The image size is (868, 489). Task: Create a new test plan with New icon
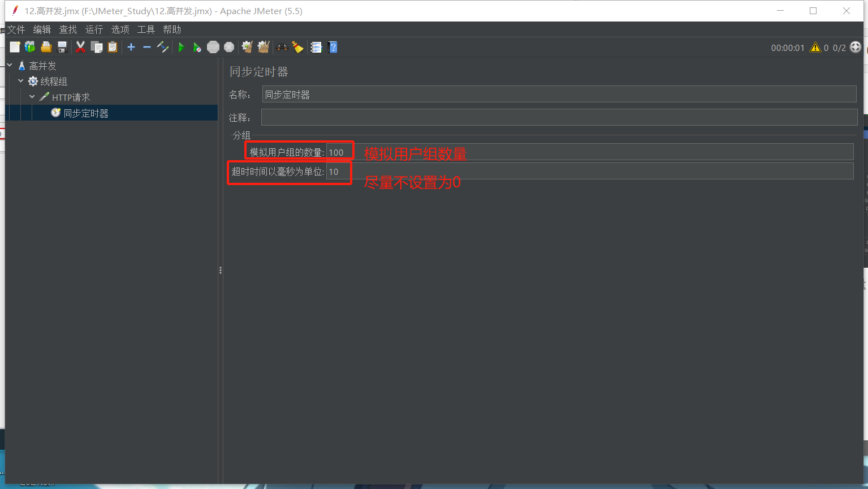coord(15,48)
